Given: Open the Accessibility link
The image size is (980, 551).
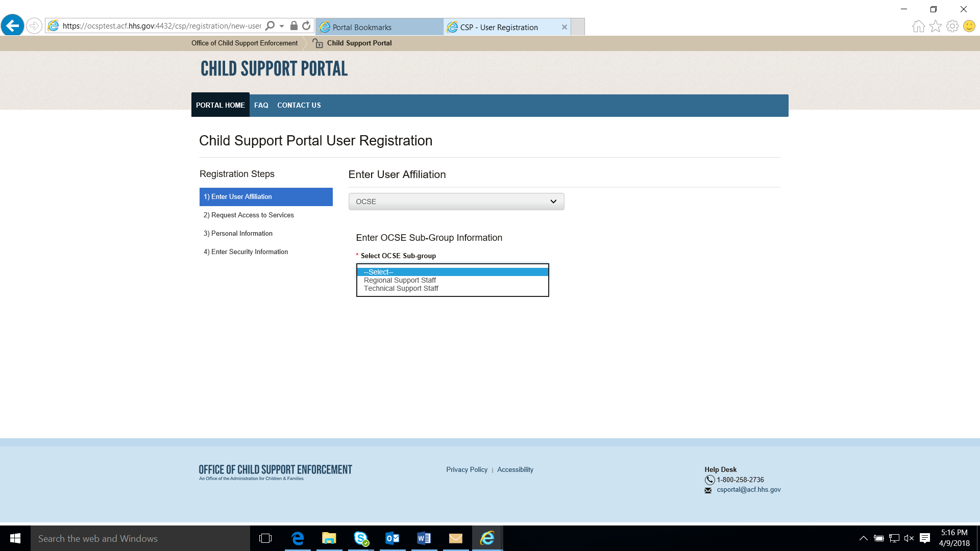Looking at the screenshot, I should pos(515,469).
